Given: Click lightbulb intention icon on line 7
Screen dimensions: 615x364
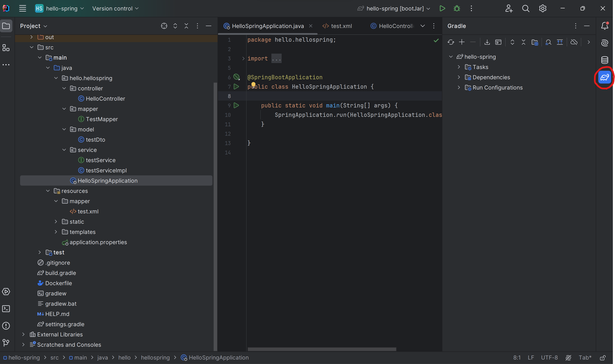Looking at the screenshot, I should pos(253,85).
